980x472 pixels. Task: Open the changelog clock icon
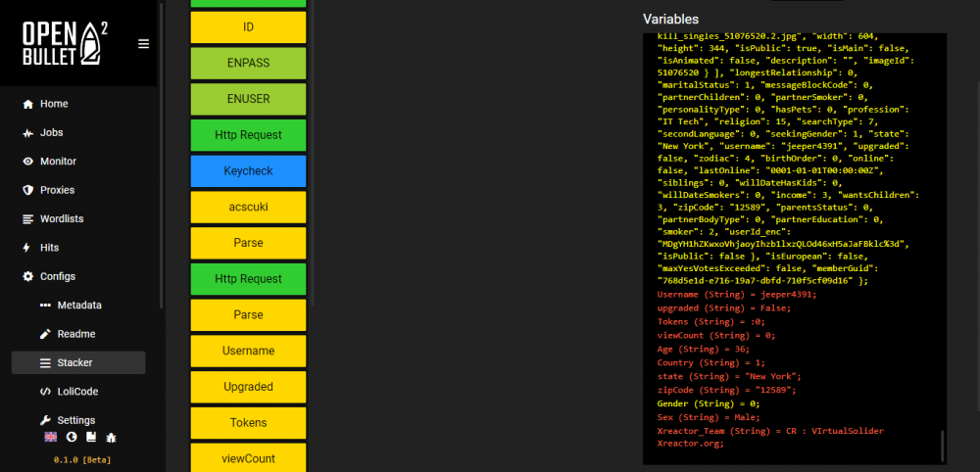coord(72,437)
